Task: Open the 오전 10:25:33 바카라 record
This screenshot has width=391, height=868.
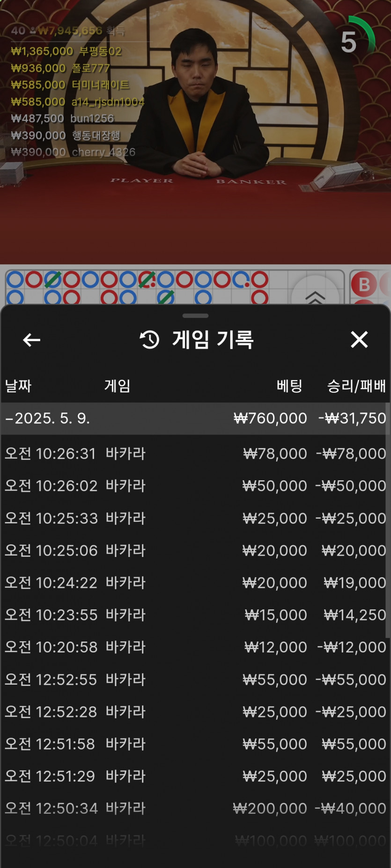Action: pyautogui.click(x=195, y=518)
